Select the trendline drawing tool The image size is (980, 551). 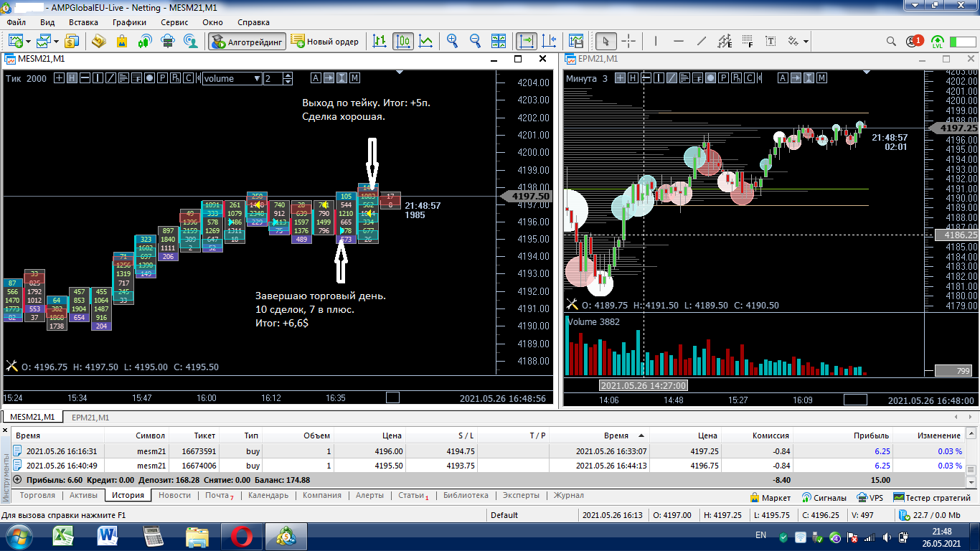point(702,41)
